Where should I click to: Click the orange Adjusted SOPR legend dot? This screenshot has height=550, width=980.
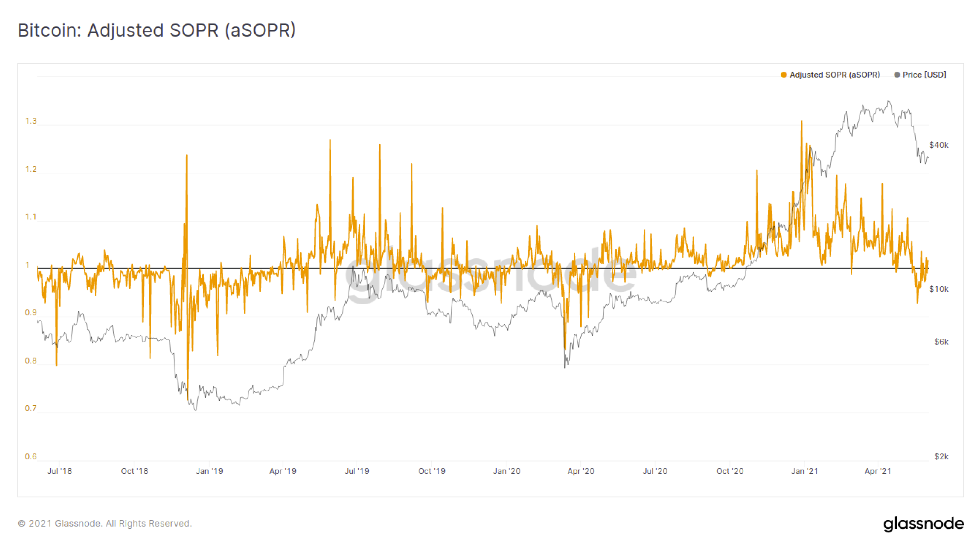[x=784, y=75]
